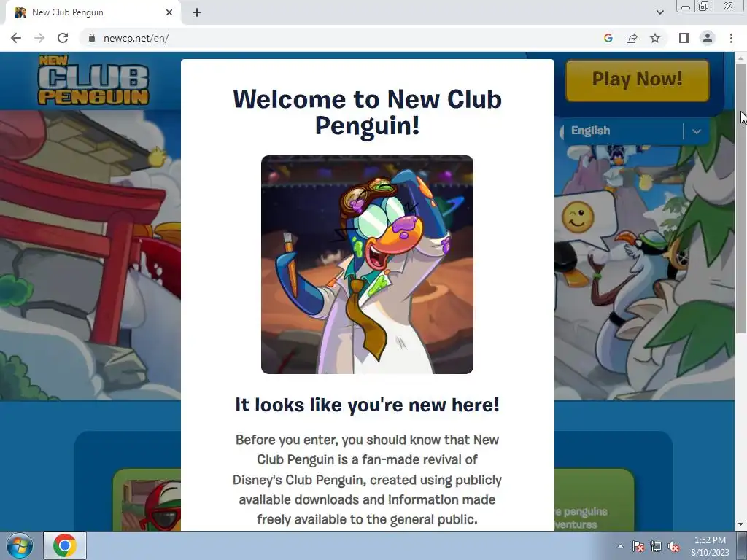Open the English language dropdown

[x=635, y=131]
